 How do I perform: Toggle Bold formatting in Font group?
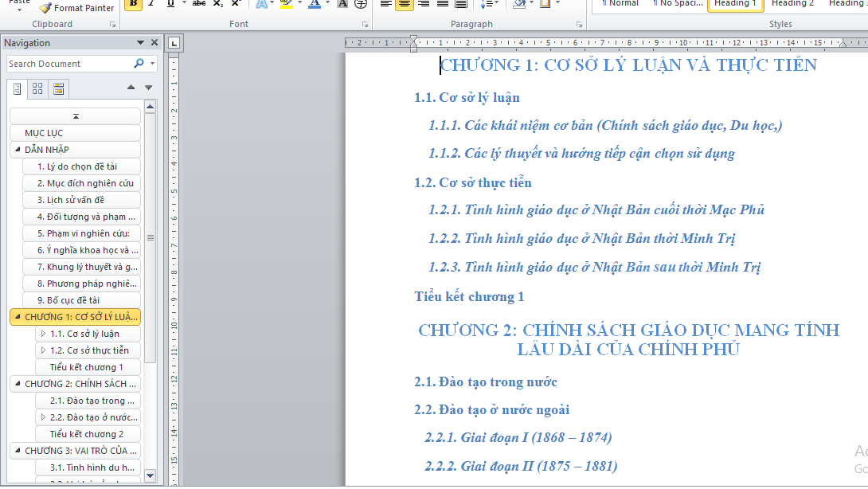pyautogui.click(x=133, y=3)
